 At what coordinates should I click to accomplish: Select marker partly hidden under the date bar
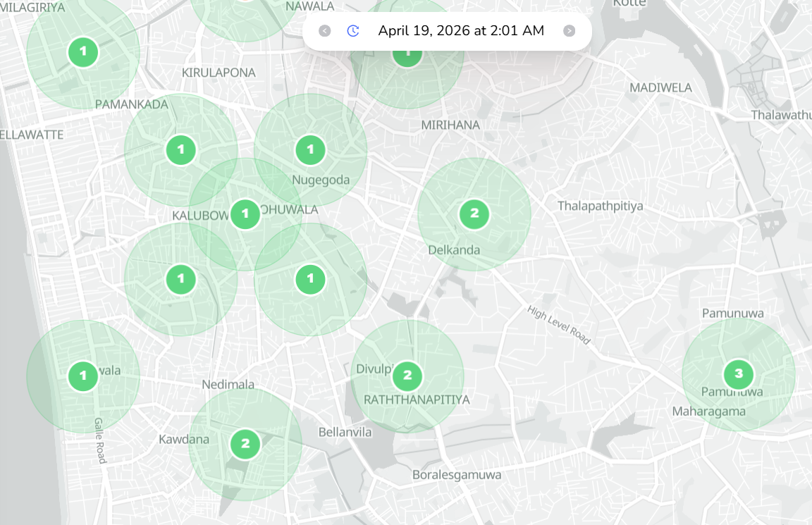[x=407, y=58]
